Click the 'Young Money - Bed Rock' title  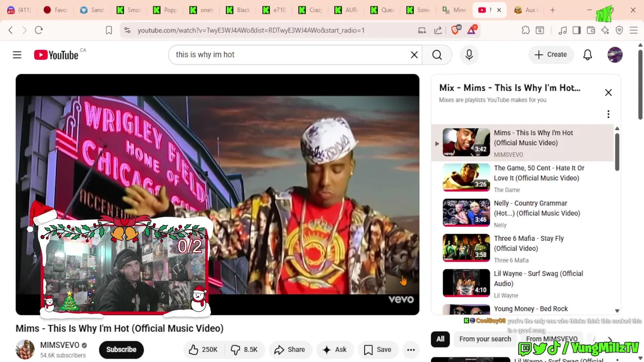531,309
